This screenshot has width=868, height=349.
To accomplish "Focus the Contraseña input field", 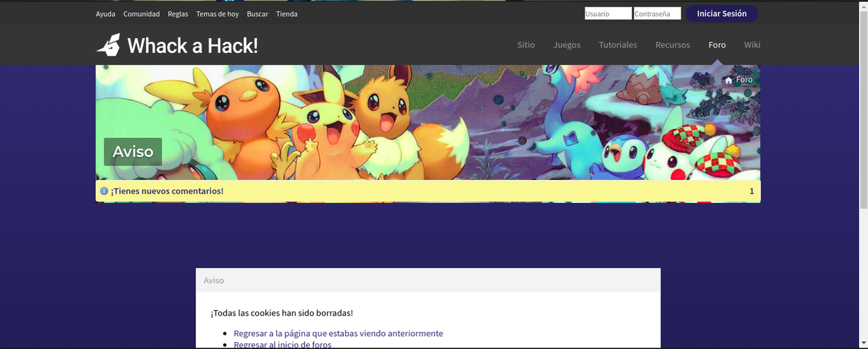I will pos(657,14).
